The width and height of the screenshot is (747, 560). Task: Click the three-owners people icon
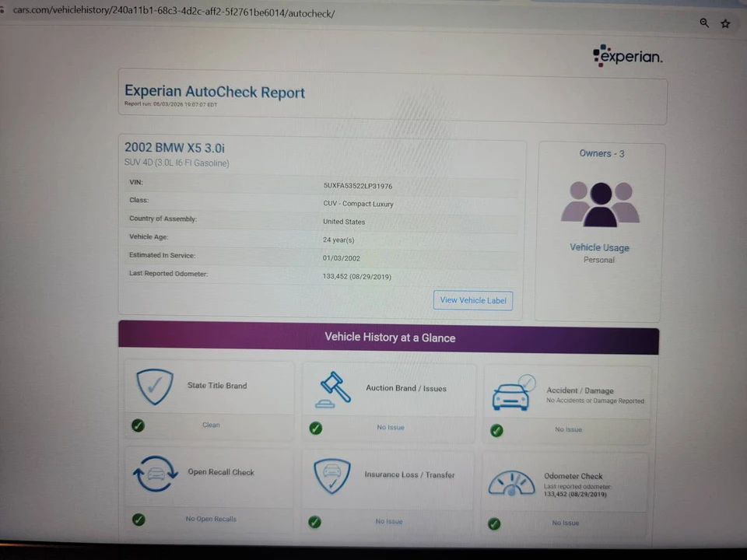point(600,204)
